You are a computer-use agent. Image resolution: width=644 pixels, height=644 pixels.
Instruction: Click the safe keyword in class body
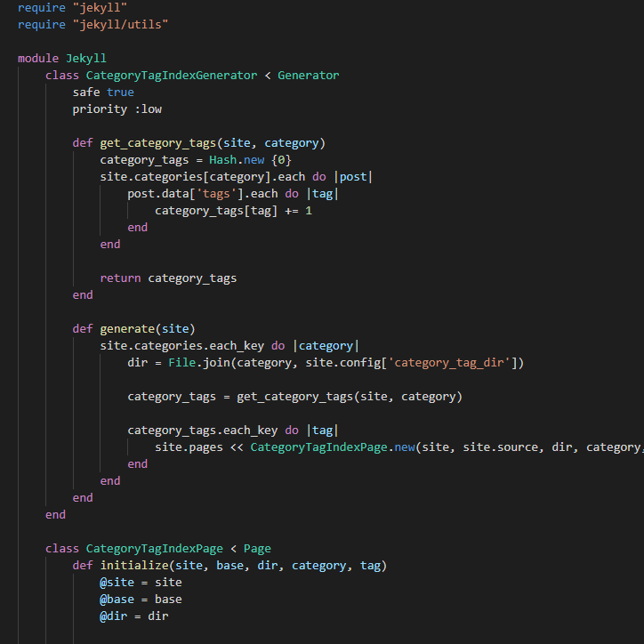tap(86, 92)
